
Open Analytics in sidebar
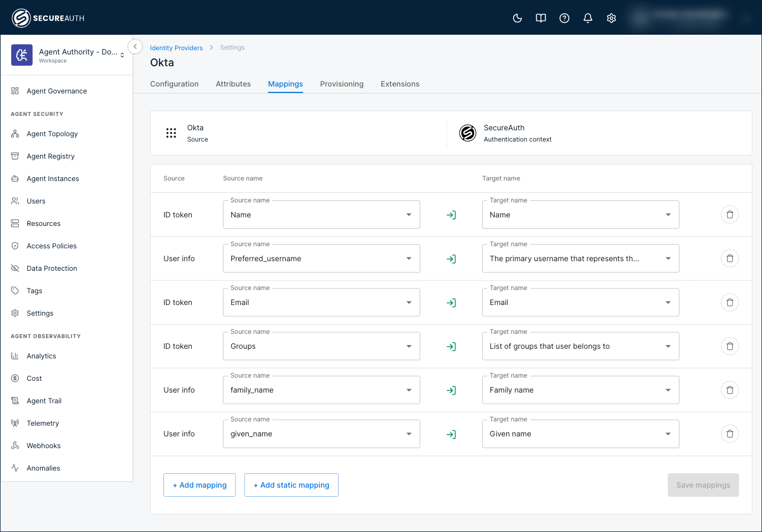66,356
